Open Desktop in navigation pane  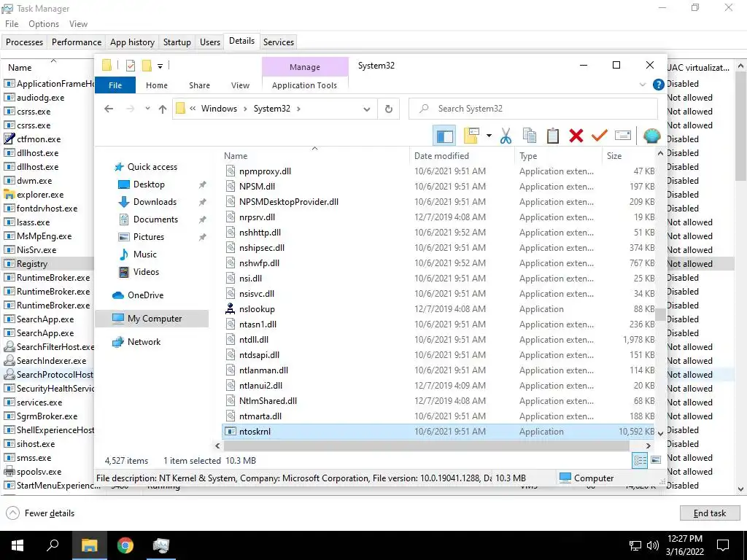tap(142, 184)
